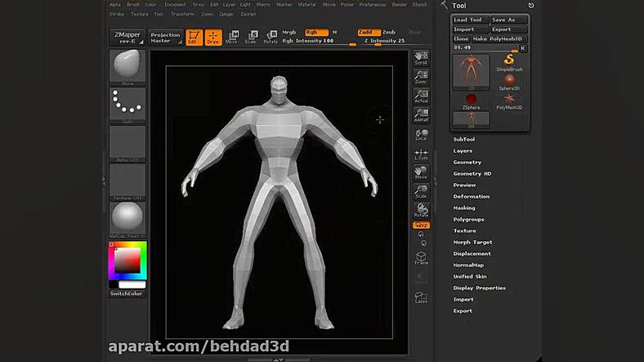Image resolution: width=644 pixels, height=362 pixels.
Task: Enable Zsub sculpt mode
Action: [389, 32]
